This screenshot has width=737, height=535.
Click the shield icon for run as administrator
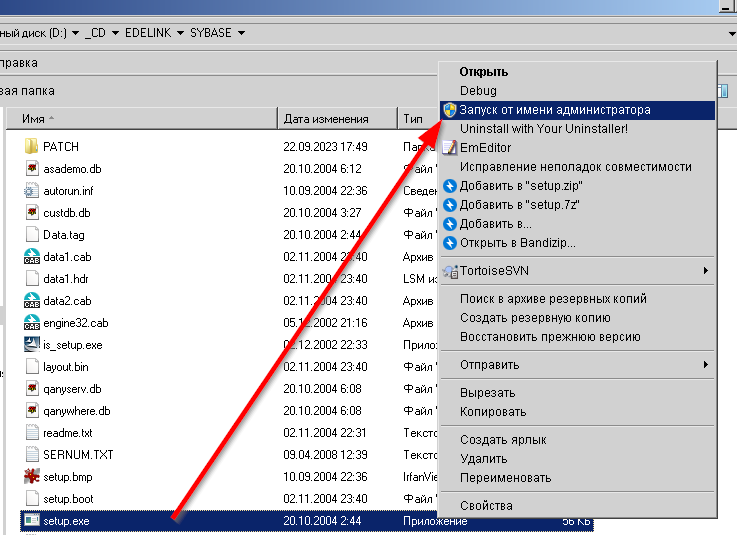tap(450, 110)
